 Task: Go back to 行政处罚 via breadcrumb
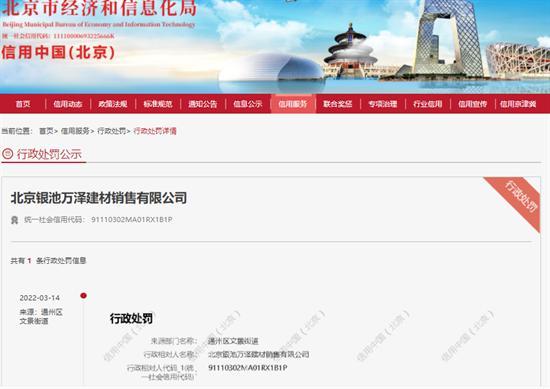click(112, 131)
